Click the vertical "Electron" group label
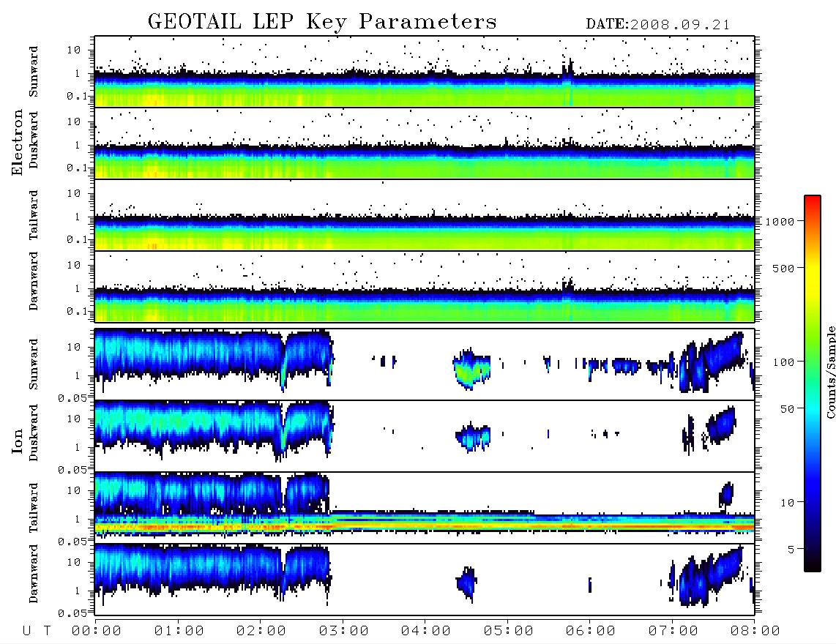 pyautogui.click(x=18, y=143)
